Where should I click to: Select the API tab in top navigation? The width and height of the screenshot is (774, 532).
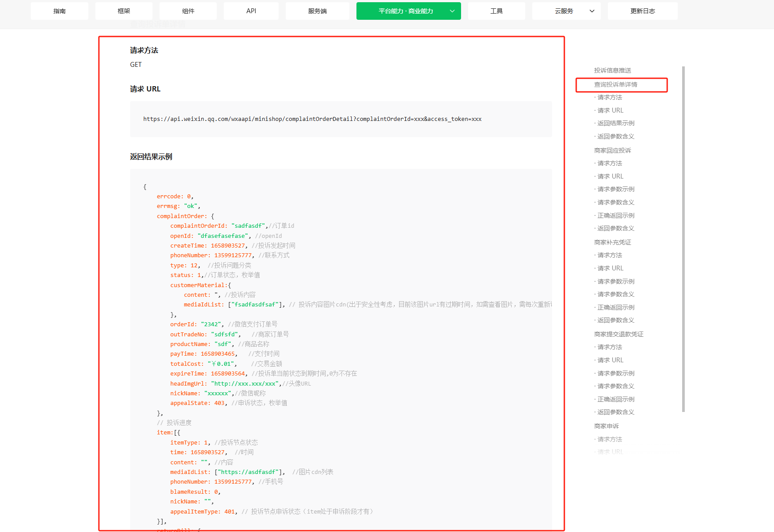(x=251, y=11)
